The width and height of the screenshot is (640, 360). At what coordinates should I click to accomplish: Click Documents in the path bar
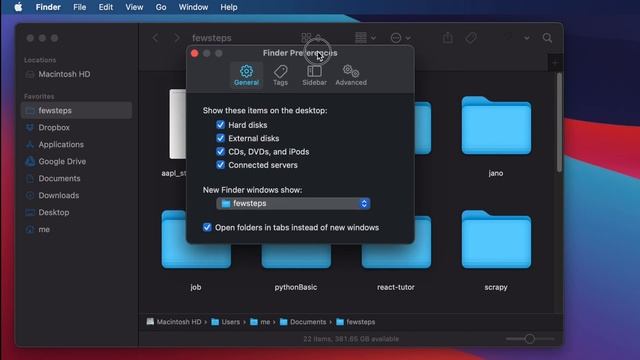click(303, 322)
